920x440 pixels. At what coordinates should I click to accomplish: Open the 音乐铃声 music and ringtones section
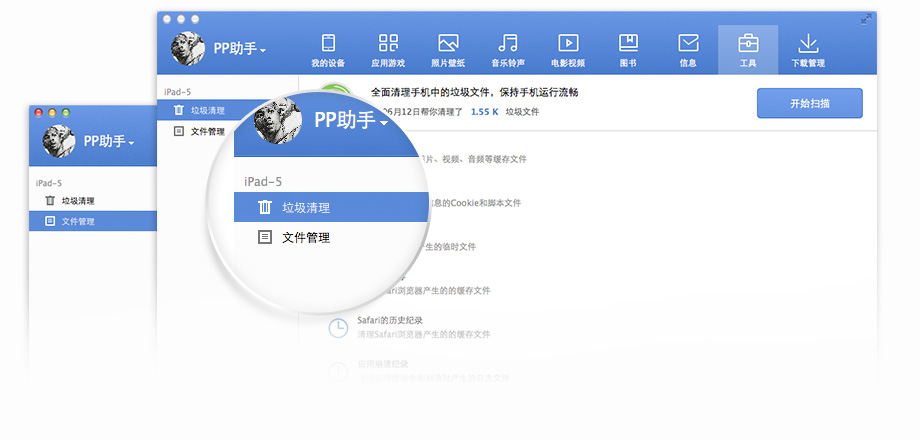[x=508, y=50]
